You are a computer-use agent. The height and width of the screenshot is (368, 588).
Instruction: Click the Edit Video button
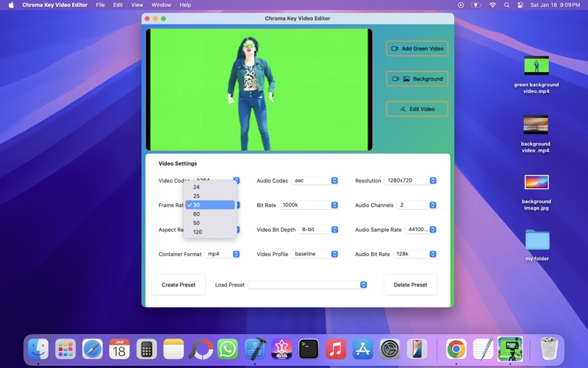(x=417, y=109)
